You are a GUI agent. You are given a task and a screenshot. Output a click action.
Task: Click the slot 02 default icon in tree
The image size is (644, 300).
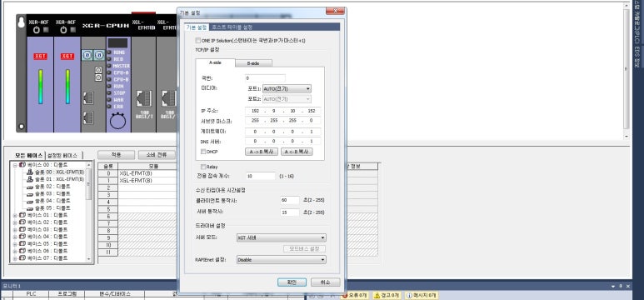point(29,187)
